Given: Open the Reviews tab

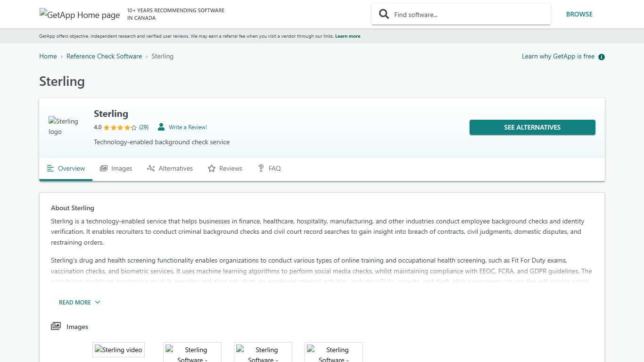Looking at the screenshot, I should coord(225,168).
